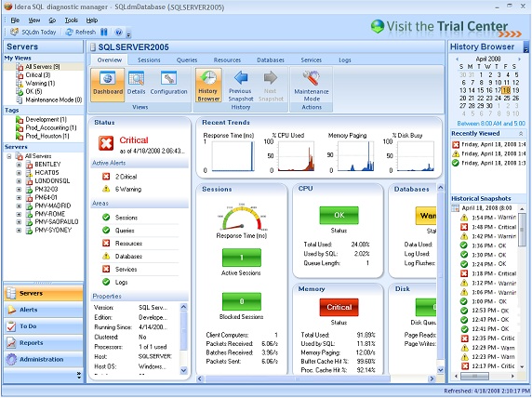This screenshot has height=398, width=532.
Task: Toggle the History Browser ribbon button
Action: point(208,85)
